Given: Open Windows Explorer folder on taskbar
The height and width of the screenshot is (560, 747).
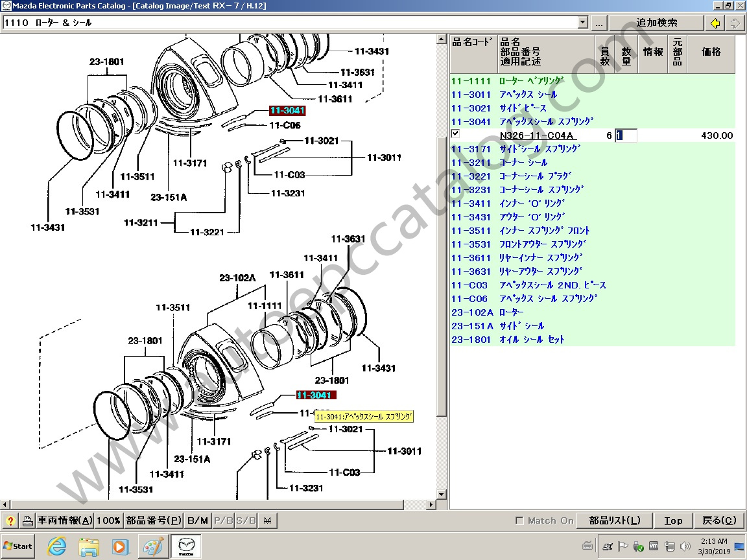Looking at the screenshot, I should point(89,546).
